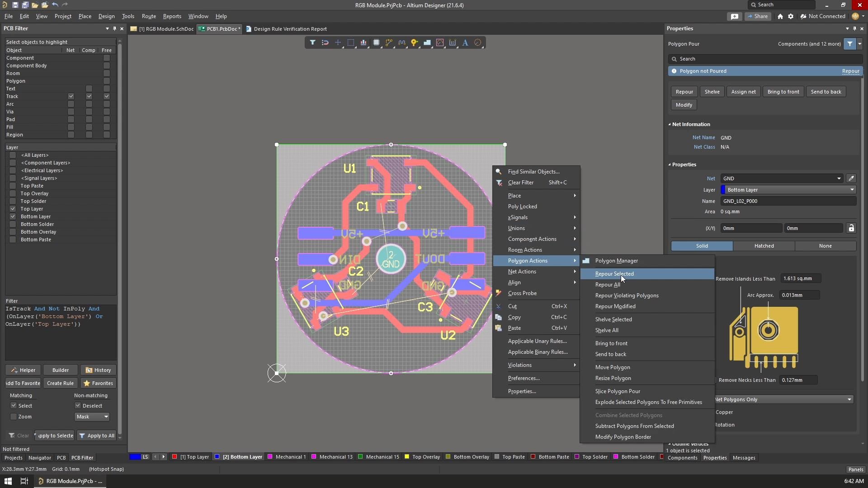Select the Place Polygon Pour tool
The image size is (868, 488).
point(428,42)
